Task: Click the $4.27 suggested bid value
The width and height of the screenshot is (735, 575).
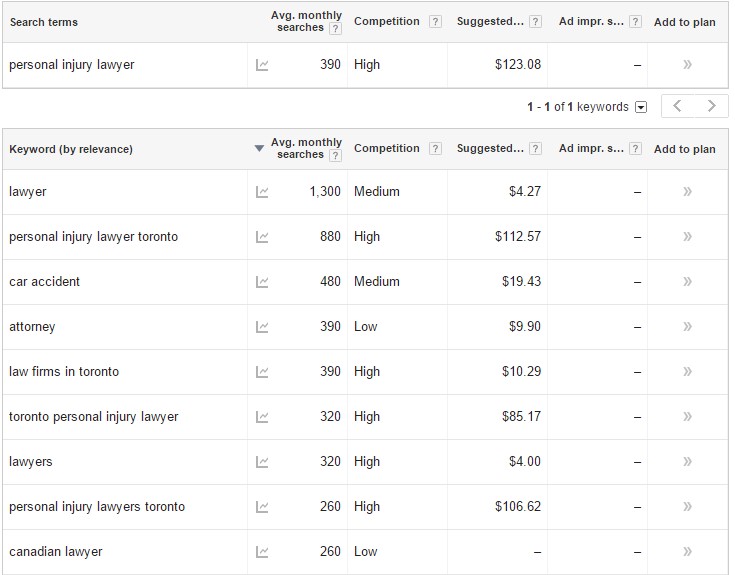Action: click(525, 191)
